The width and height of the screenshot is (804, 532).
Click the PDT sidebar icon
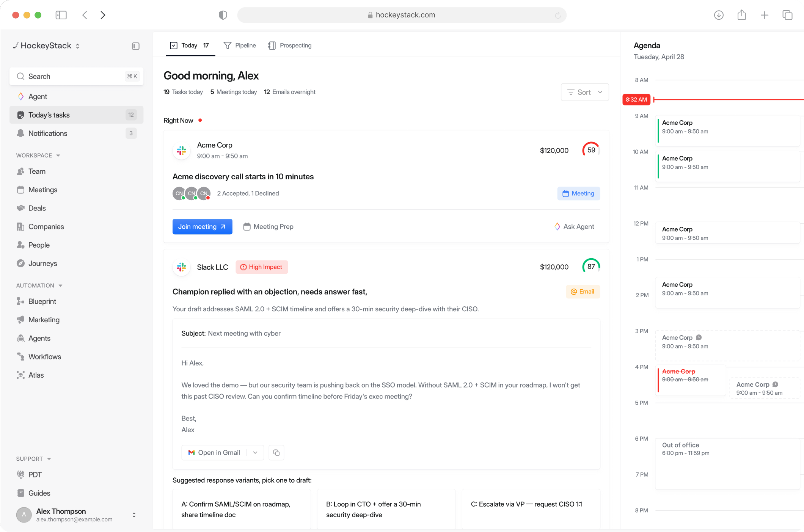click(x=21, y=475)
